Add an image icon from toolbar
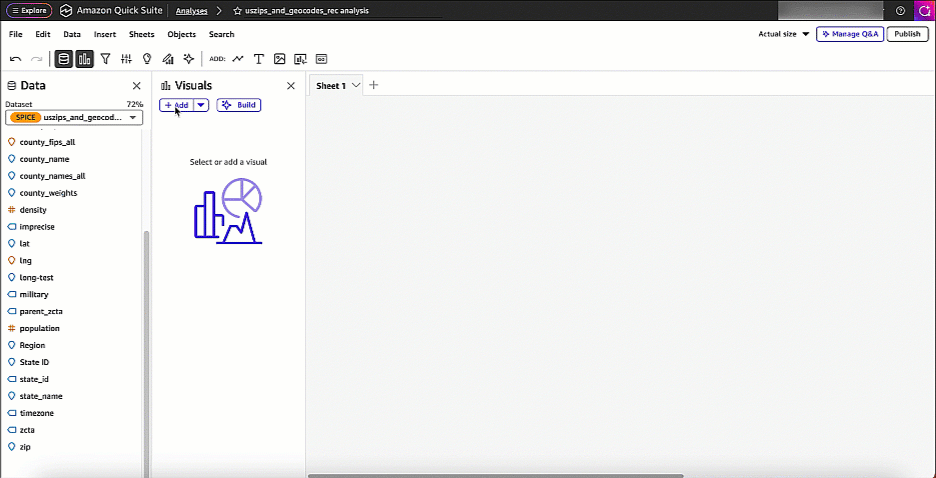 (x=280, y=59)
